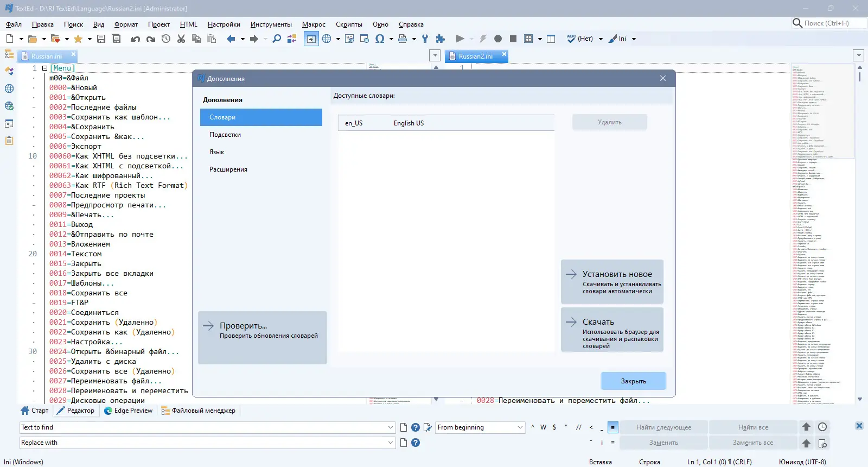The height and width of the screenshot is (467, 868).
Task: Click the Найти следующее button
Action: click(663, 427)
